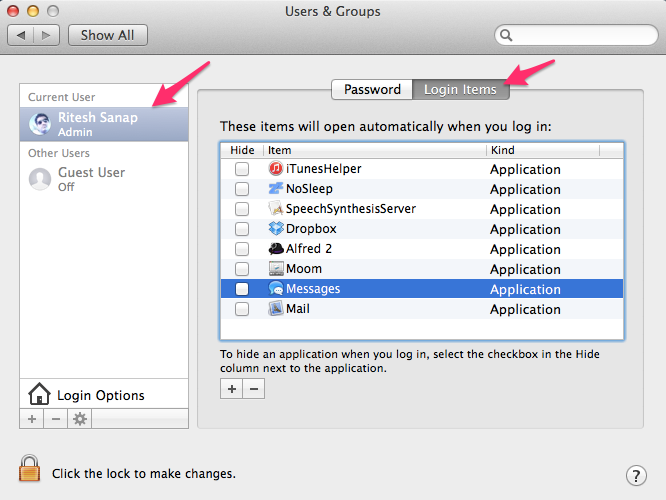Click the lock icon to make changes
The height and width of the screenshot is (500, 666).
coord(29,469)
